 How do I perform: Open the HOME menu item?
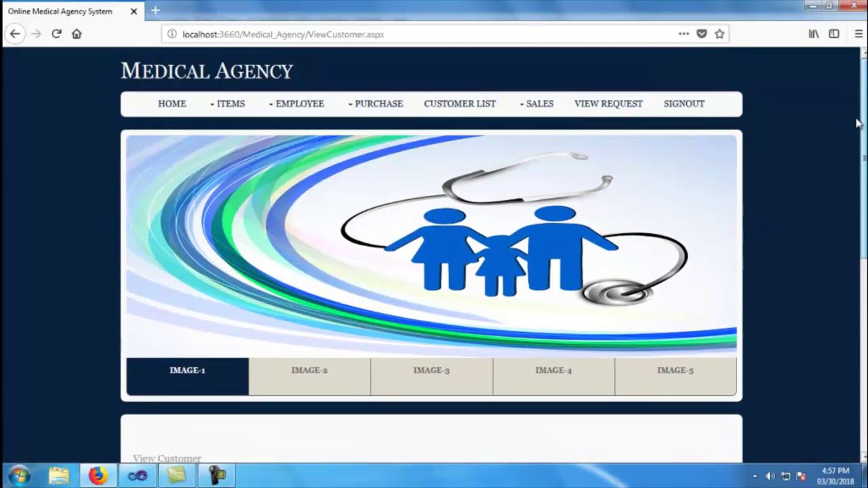(172, 104)
